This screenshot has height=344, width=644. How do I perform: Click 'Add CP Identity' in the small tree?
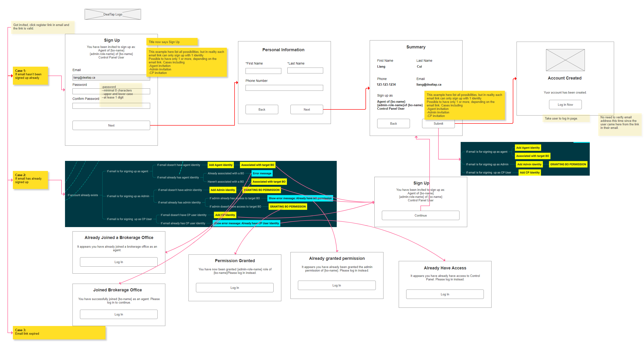[529, 173]
